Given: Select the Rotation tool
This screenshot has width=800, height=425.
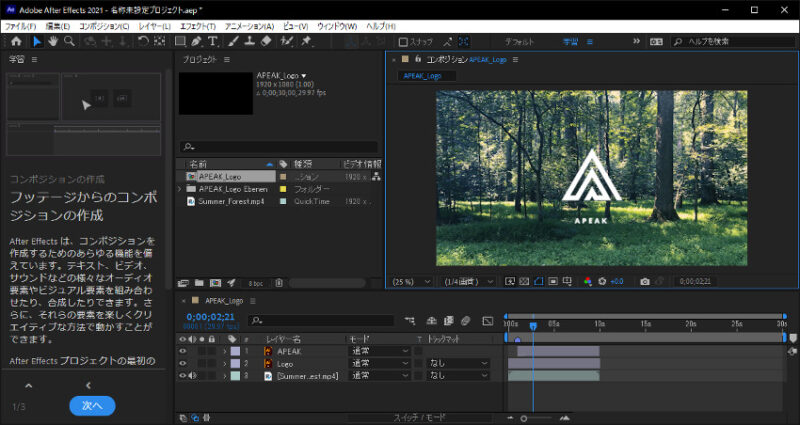Looking at the screenshot, I should tap(143, 41).
